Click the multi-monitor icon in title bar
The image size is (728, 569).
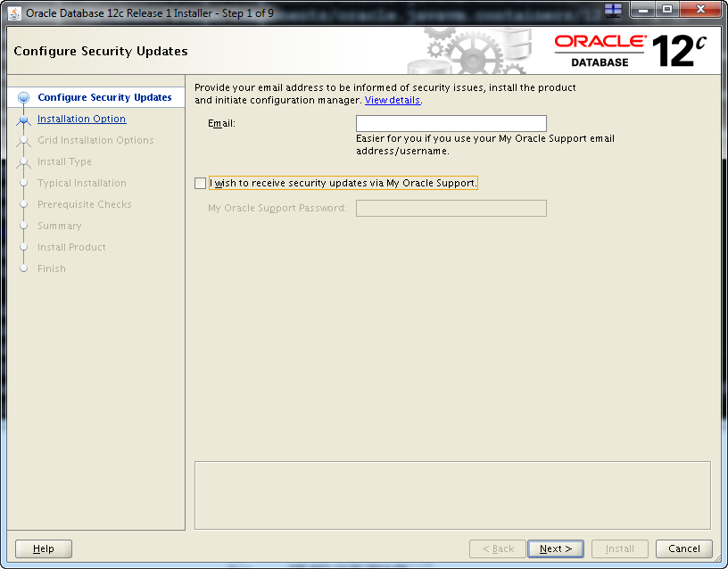(613, 10)
